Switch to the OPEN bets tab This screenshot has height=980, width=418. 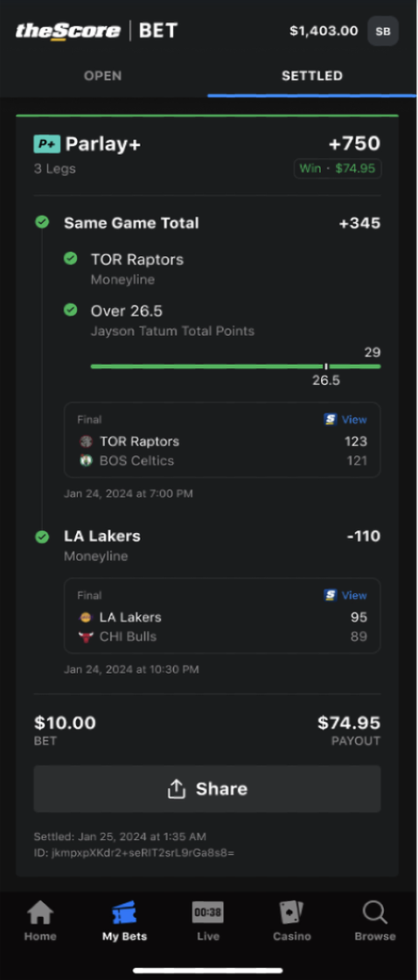[103, 75]
